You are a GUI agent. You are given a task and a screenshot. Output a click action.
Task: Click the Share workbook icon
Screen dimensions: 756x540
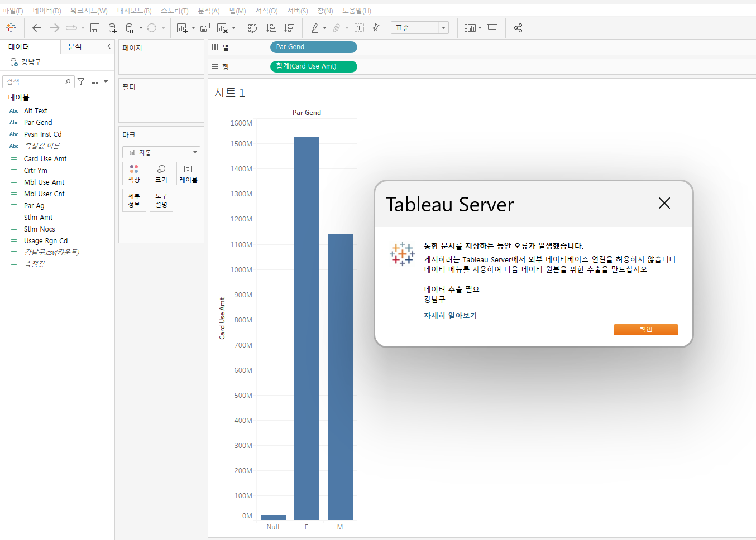[x=518, y=28]
